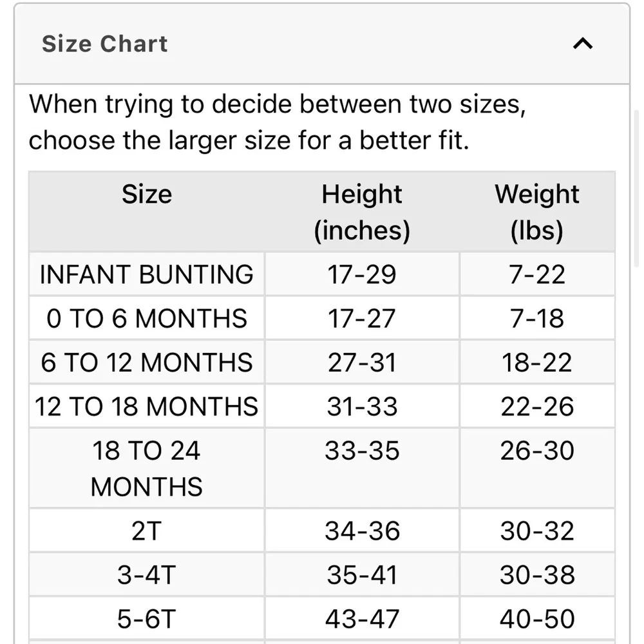Click the 5-6T size cell
Image resolution: width=644 pixels, height=644 pixels.
click(147, 618)
